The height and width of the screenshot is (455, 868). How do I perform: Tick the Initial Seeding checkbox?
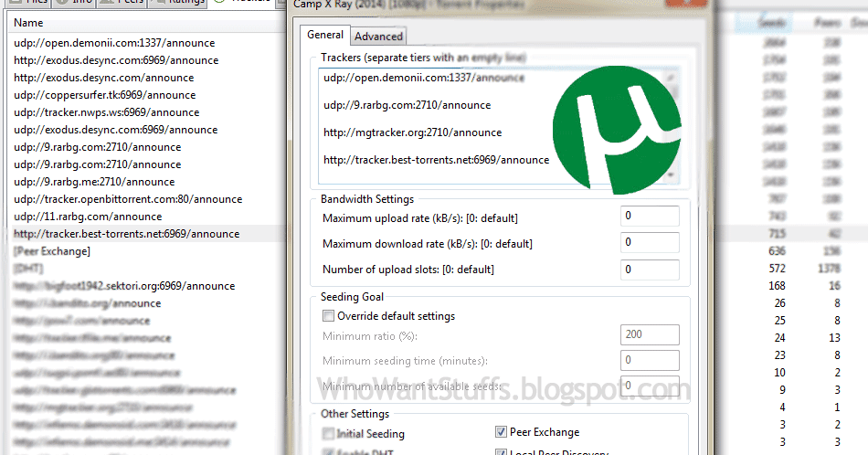pos(328,433)
